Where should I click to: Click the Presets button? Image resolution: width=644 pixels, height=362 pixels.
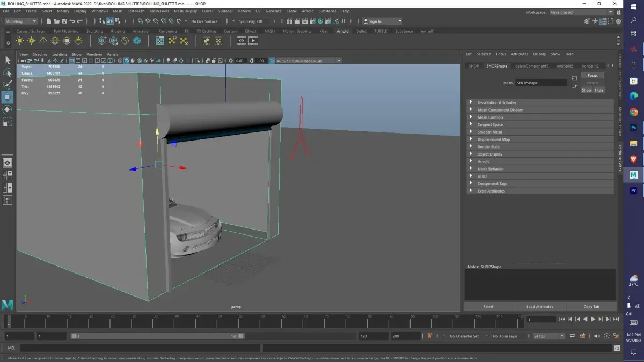pyautogui.click(x=592, y=83)
